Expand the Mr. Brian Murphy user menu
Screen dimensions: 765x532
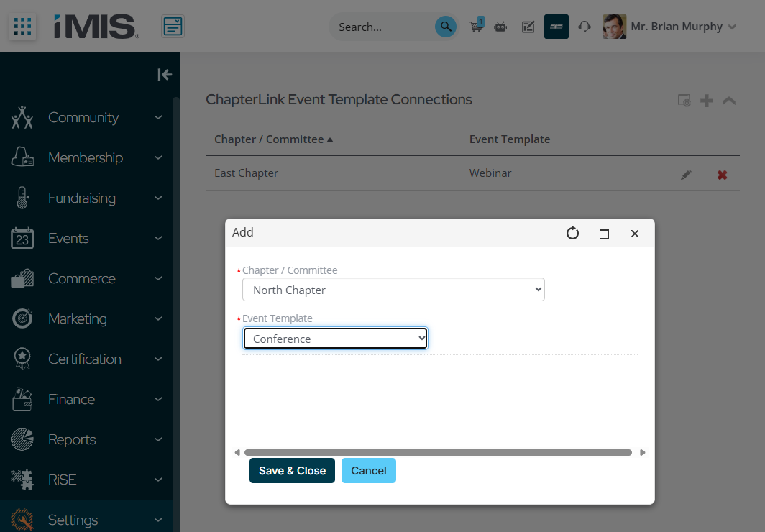pyautogui.click(x=732, y=27)
